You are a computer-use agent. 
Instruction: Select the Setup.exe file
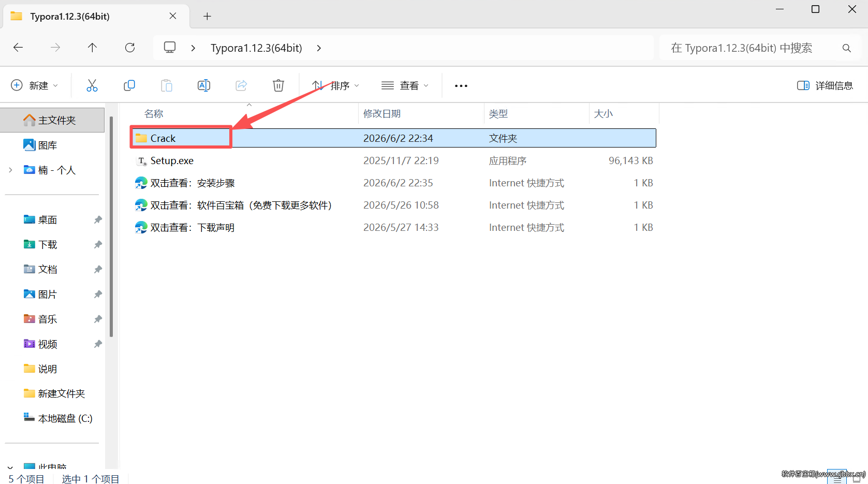coord(393,160)
